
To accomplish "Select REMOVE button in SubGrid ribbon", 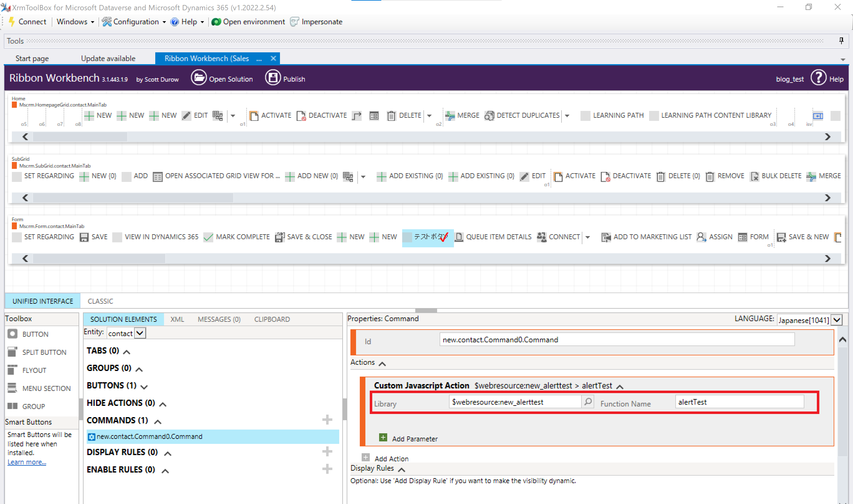I will coord(725,176).
